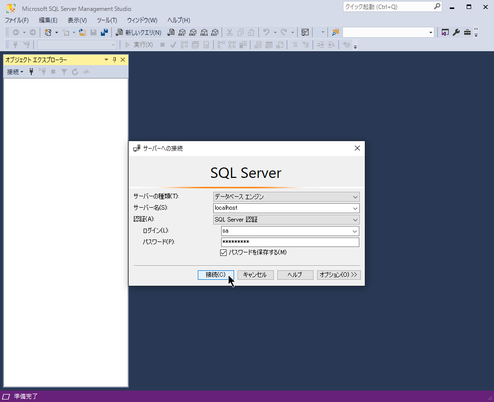Click the XMLA query icon
The image size is (494, 402).
pyautogui.click(x=204, y=32)
